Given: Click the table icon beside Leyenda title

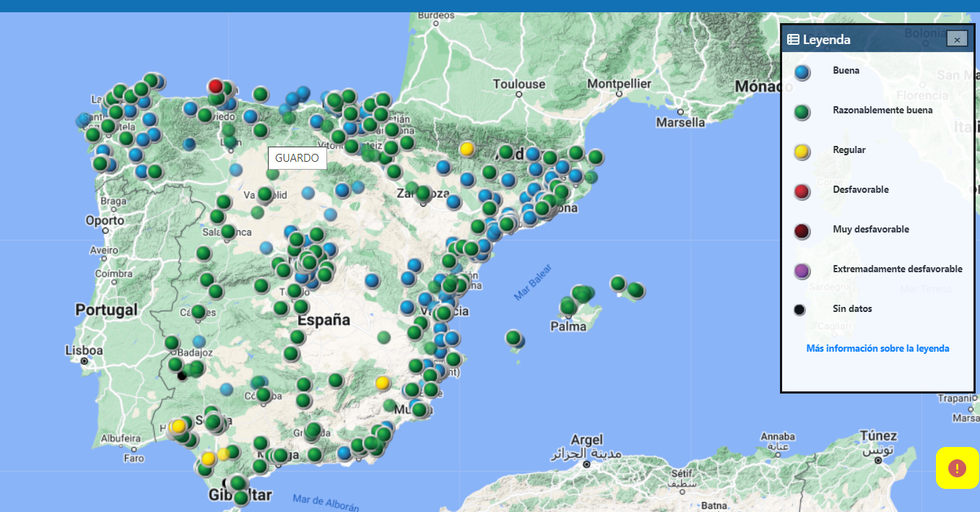Looking at the screenshot, I should point(793,40).
